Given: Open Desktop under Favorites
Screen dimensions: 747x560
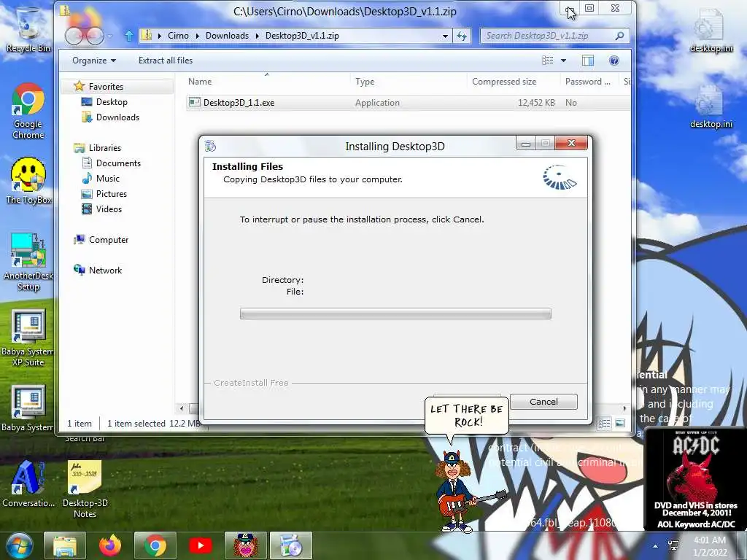Looking at the screenshot, I should point(112,102).
